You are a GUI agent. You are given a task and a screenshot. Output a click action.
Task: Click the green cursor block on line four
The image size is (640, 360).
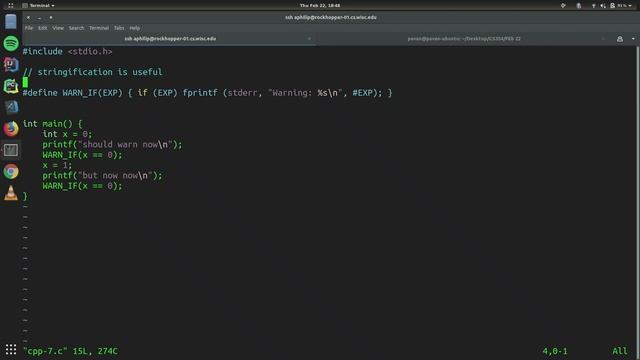(x=25, y=82)
